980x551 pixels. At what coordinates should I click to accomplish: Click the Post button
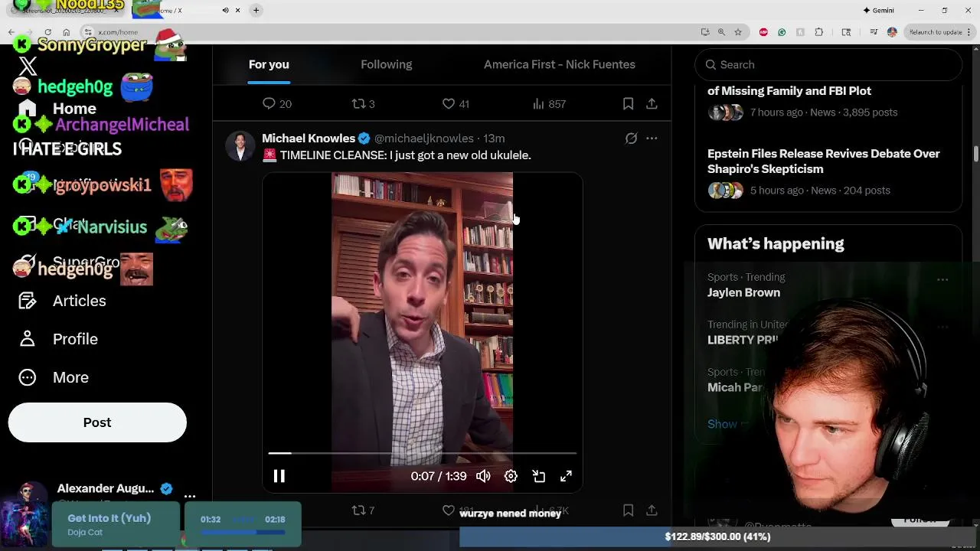[x=97, y=422]
